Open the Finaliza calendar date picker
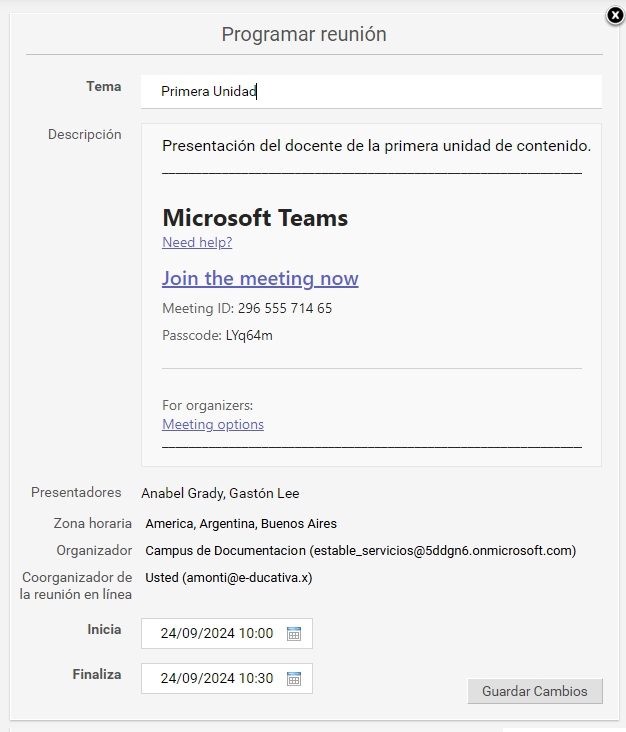626x732 pixels. pyautogui.click(x=294, y=678)
